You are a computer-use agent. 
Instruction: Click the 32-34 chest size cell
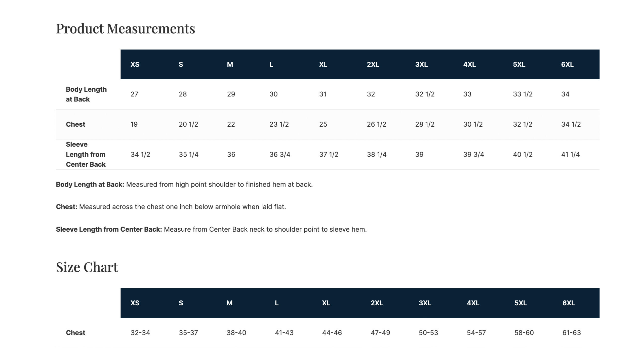[140, 333]
